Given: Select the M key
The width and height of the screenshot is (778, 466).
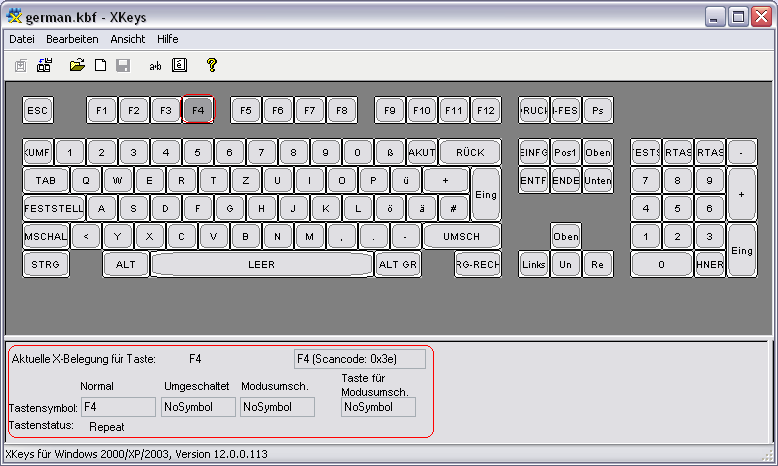Looking at the screenshot, I should (310, 237).
